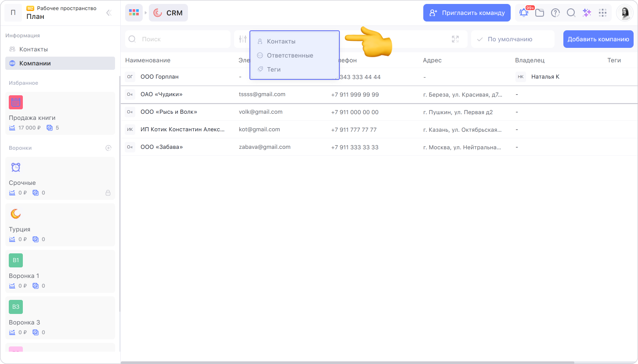Click the folder icon in top bar
This screenshot has height=364, width=638.
tap(540, 13)
